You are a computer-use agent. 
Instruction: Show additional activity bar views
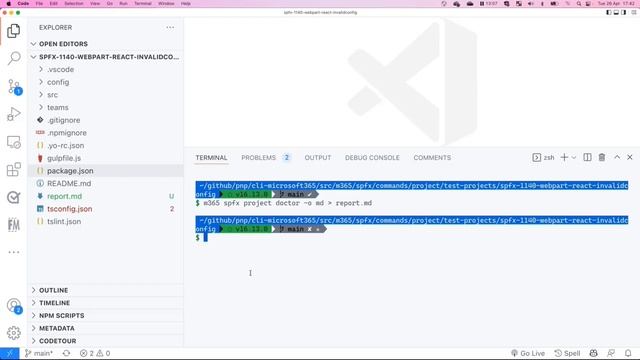13,252
